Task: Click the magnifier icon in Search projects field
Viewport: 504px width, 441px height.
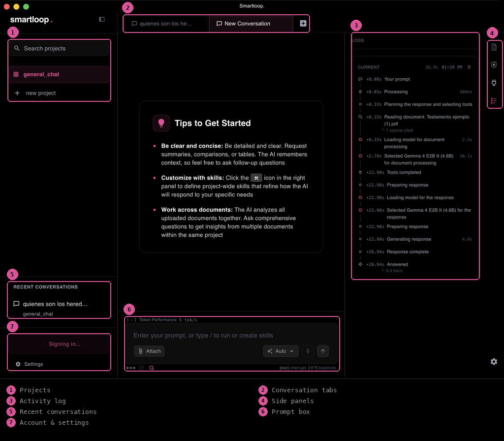Action: coord(17,48)
